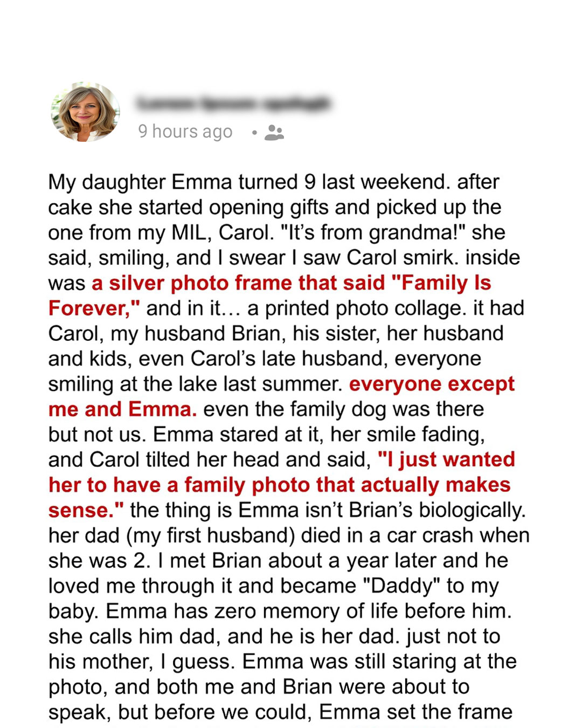Click the text "even the family dog was there"
Viewport: 582px width, 728px height.
pos(343,409)
